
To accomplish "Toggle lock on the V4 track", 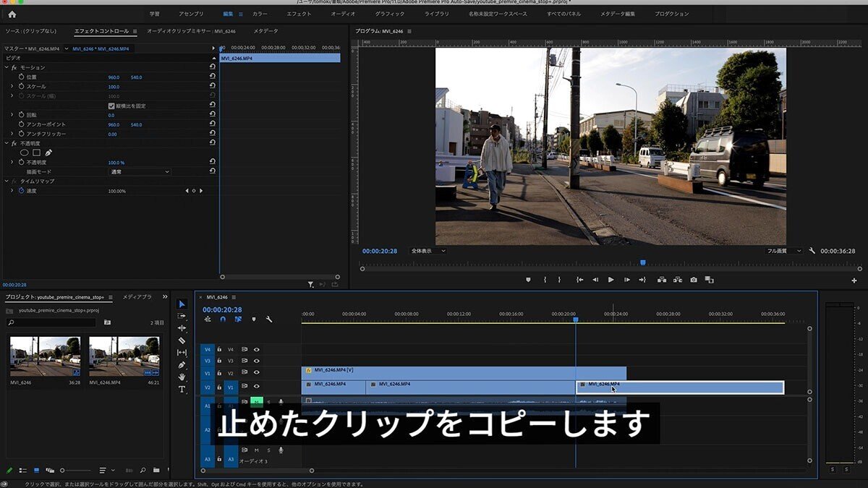I will [219, 349].
